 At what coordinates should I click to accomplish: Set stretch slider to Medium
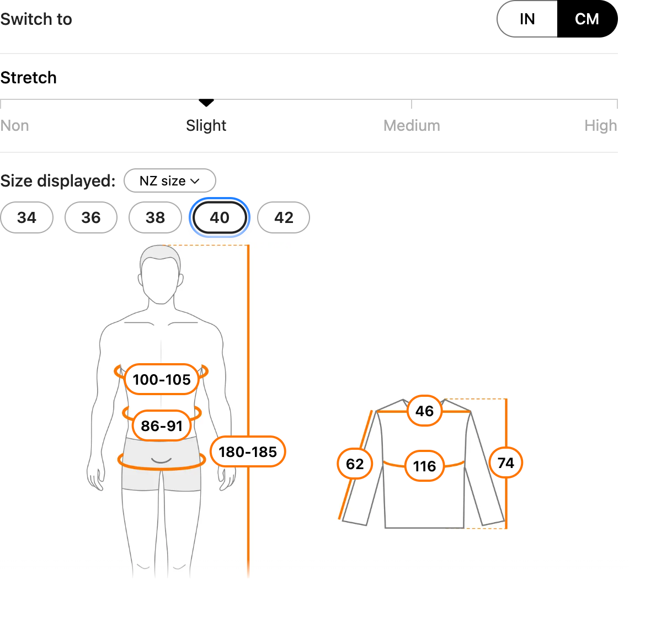(412, 125)
